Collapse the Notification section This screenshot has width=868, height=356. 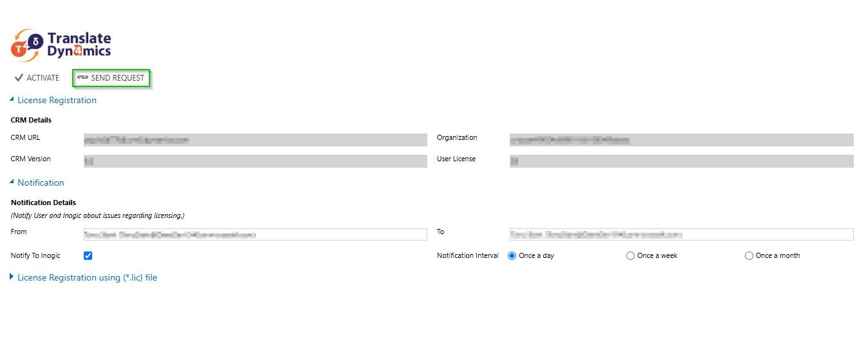[12, 183]
